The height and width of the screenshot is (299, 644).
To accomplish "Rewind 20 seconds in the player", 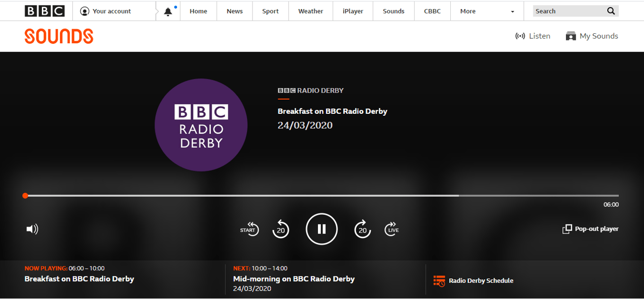I will click(x=281, y=230).
